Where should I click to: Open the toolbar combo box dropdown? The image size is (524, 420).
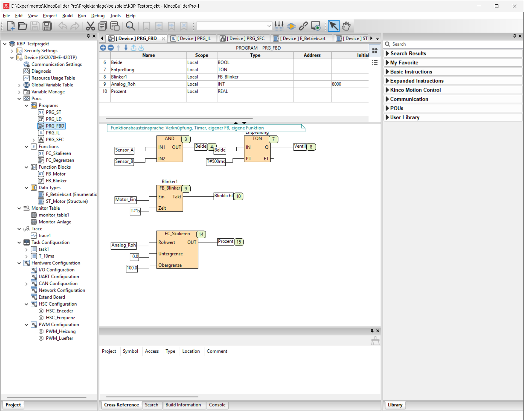click(269, 26)
